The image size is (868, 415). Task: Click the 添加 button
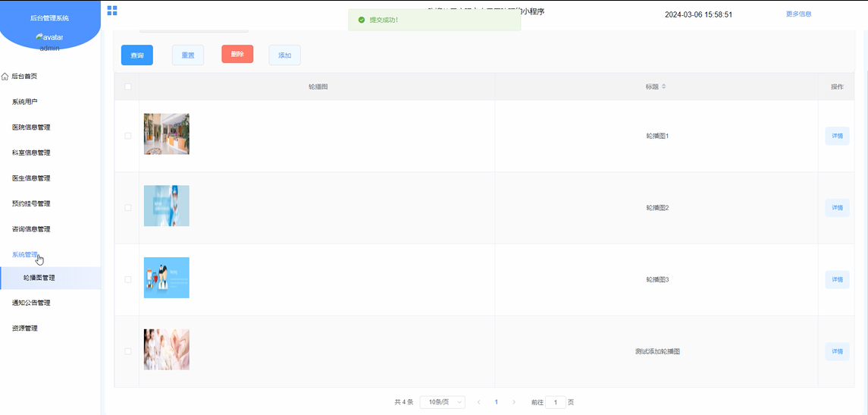284,55
